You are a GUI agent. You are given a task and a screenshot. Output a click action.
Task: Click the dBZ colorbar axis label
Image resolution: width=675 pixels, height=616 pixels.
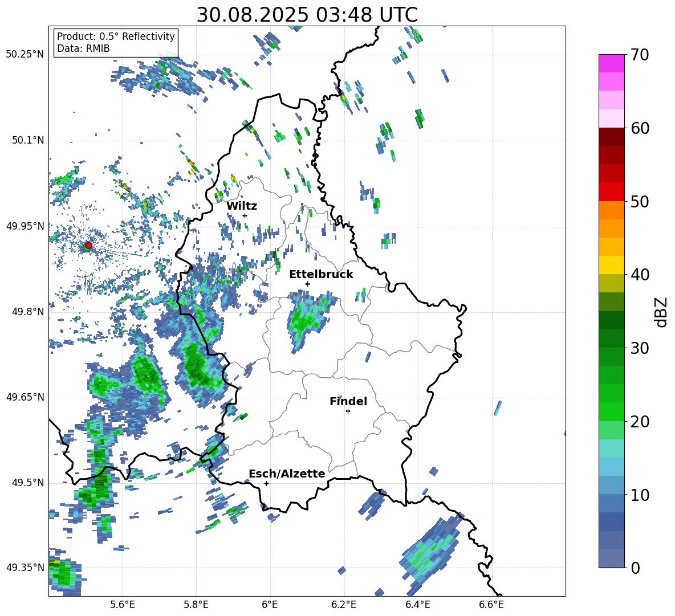point(661,312)
